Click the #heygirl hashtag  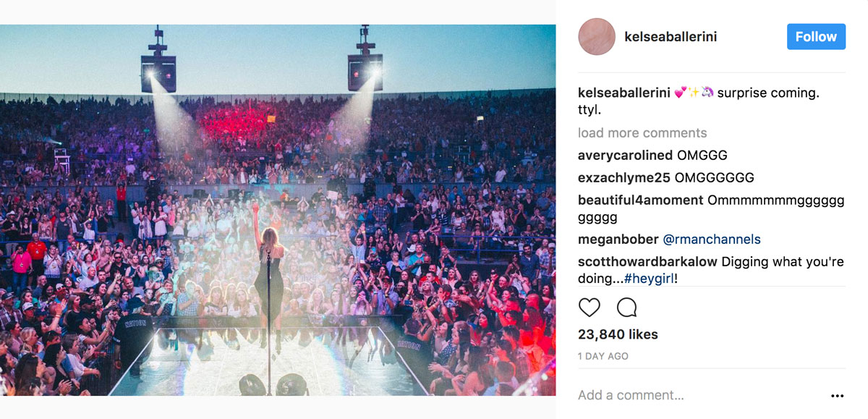pos(652,279)
